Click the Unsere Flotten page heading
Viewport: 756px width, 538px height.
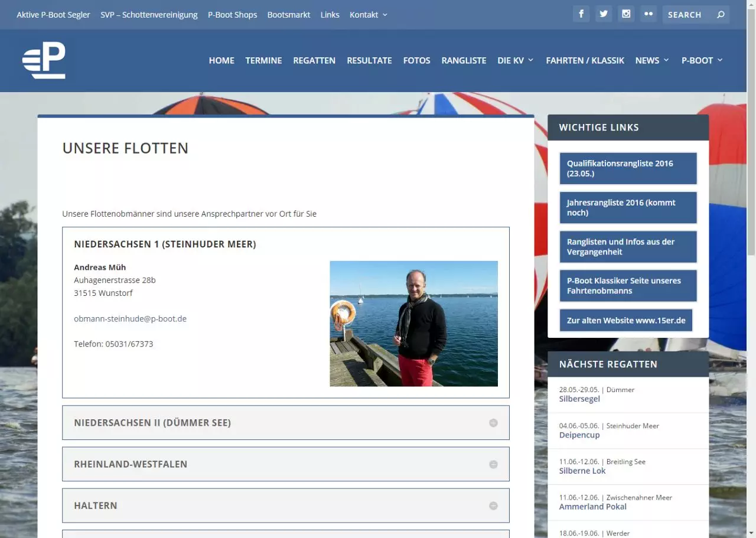pos(125,148)
